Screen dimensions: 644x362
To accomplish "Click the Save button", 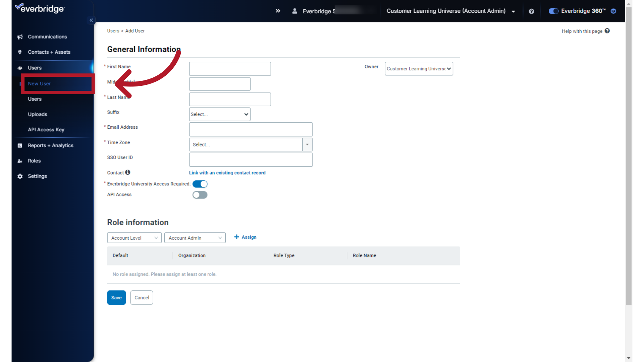I will point(116,297).
